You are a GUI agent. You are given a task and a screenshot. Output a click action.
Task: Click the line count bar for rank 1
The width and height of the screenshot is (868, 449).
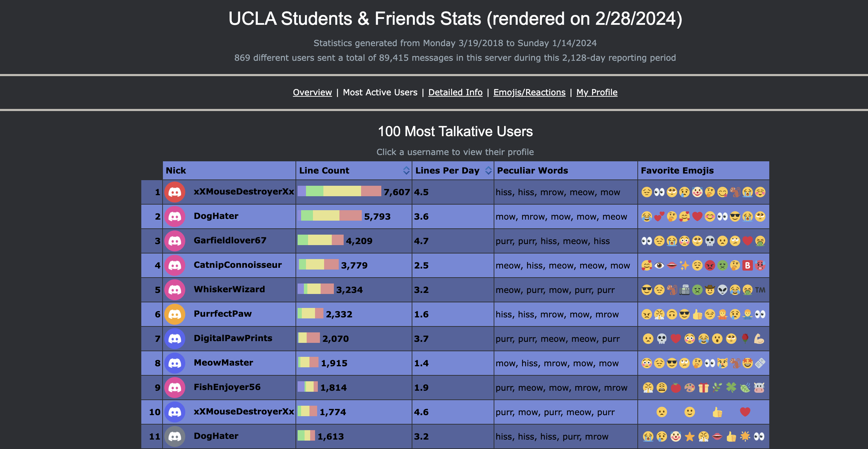click(x=339, y=191)
